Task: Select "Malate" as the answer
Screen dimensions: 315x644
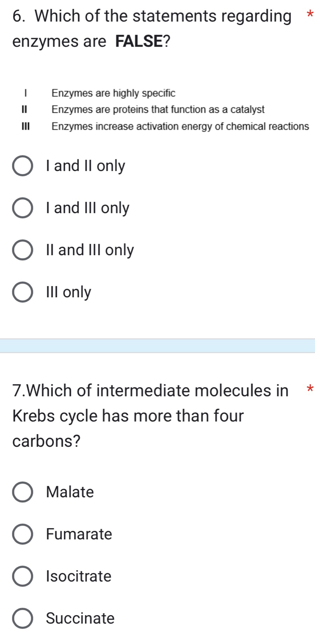Action: (23, 492)
